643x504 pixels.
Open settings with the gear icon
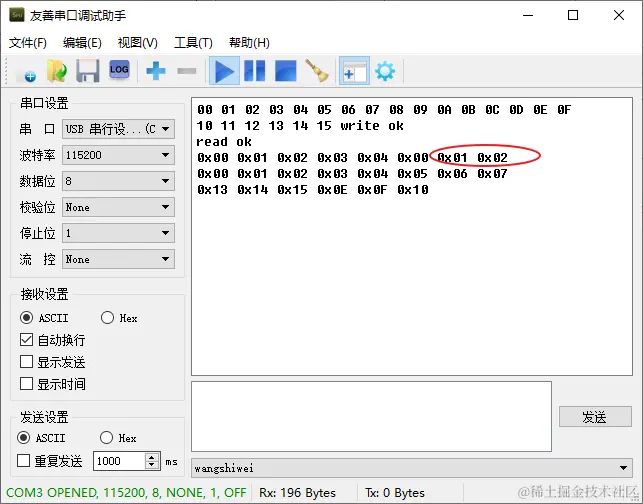click(385, 71)
